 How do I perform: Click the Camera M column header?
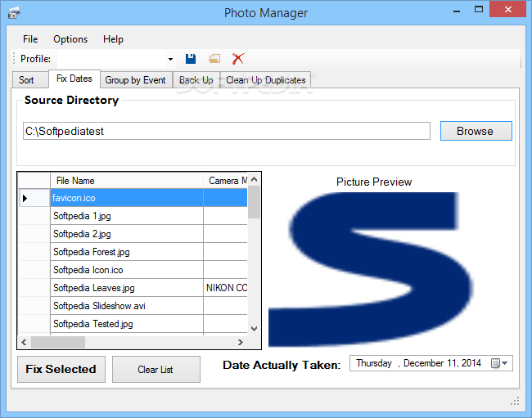click(x=226, y=180)
